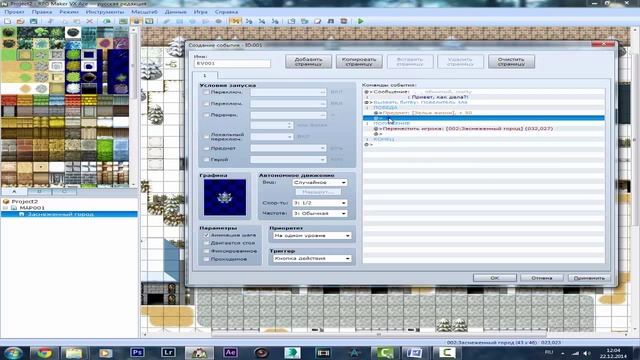Click the Копировать страницу button
Screen dimensions: 640x360
coord(359,62)
